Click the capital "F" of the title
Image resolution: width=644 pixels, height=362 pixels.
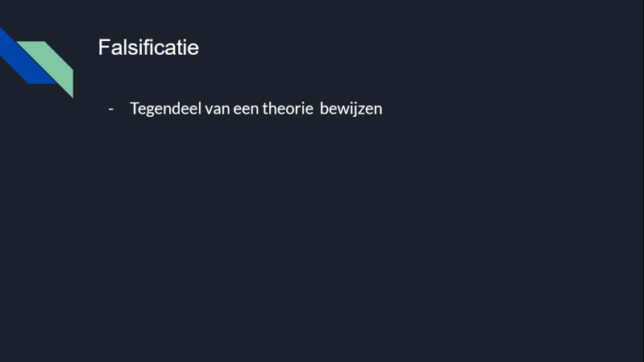pos(104,48)
